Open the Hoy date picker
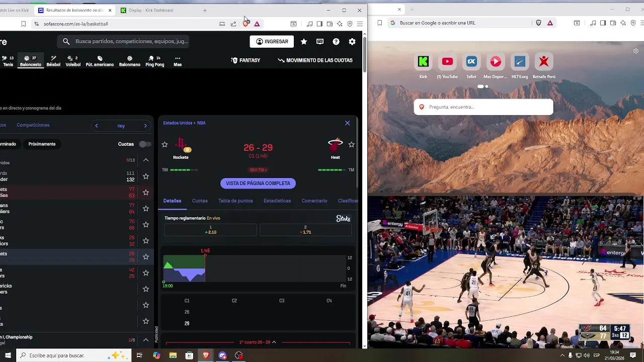Image resolution: width=644 pixels, height=362 pixels. 121,126
